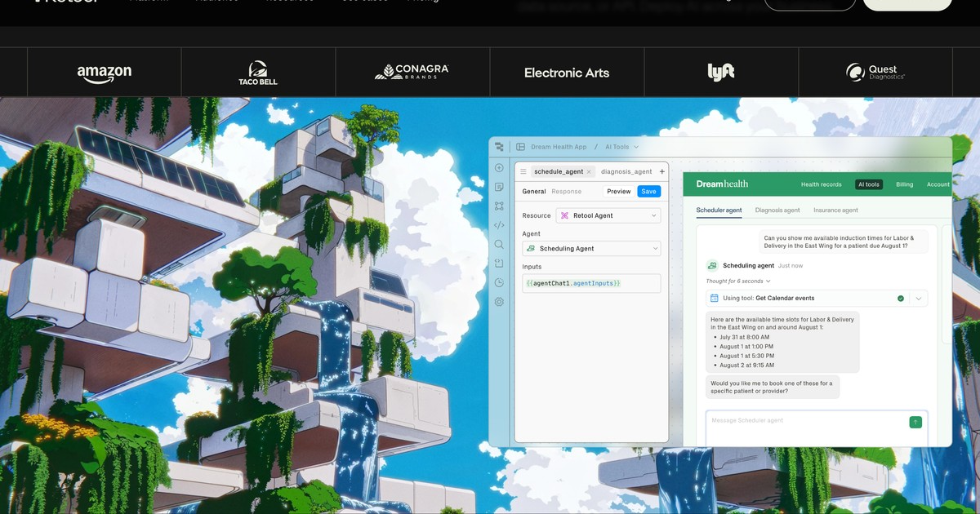Expand the 'Thought for 6 seconds' section
This screenshot has width=980, height=514.
click(738, 281)
